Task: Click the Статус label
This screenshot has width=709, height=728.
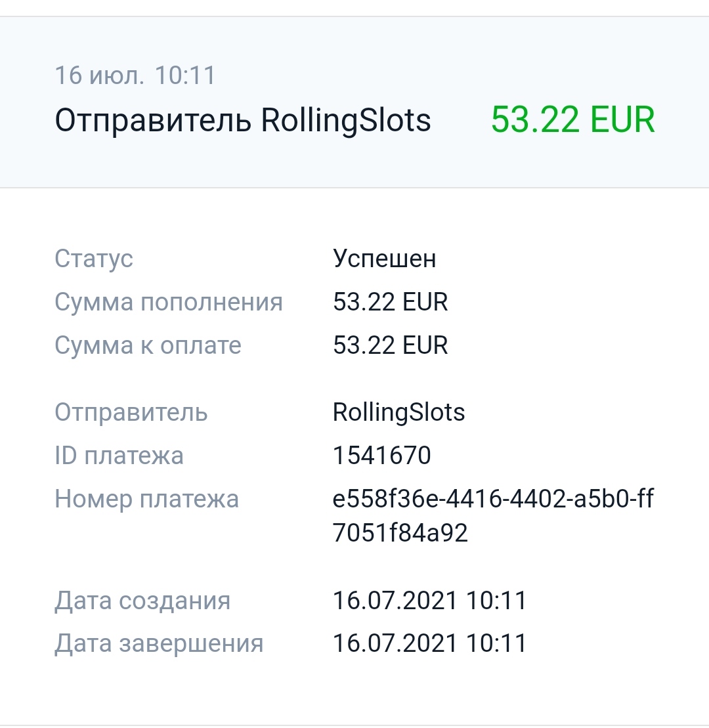Action: click(x=94, y=259)
